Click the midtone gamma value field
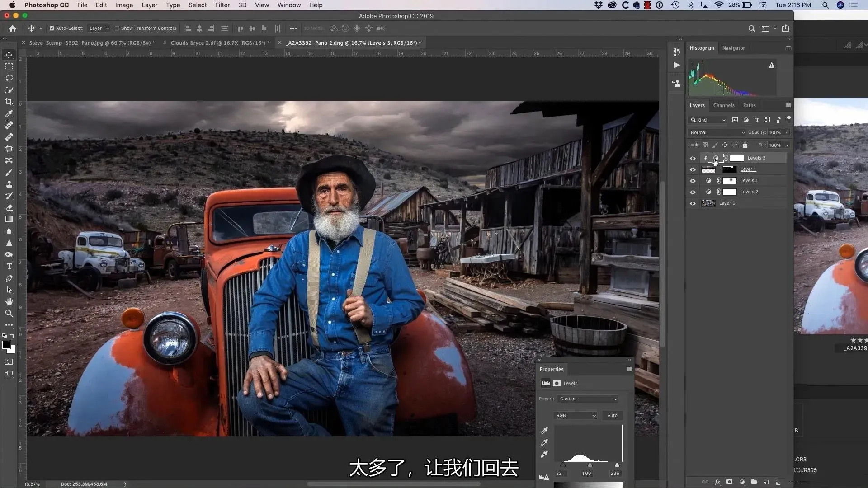 point(586,474)
